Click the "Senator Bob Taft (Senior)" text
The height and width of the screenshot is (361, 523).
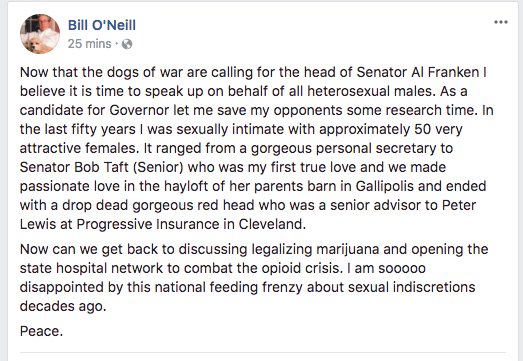tap(101, 167)
